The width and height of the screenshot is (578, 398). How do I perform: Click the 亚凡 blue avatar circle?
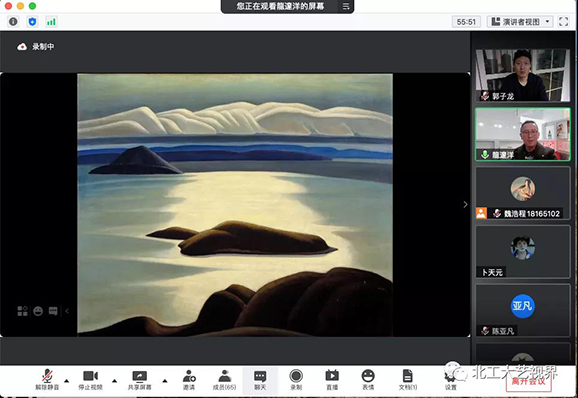pyautogui.click(x=522, y=306)
